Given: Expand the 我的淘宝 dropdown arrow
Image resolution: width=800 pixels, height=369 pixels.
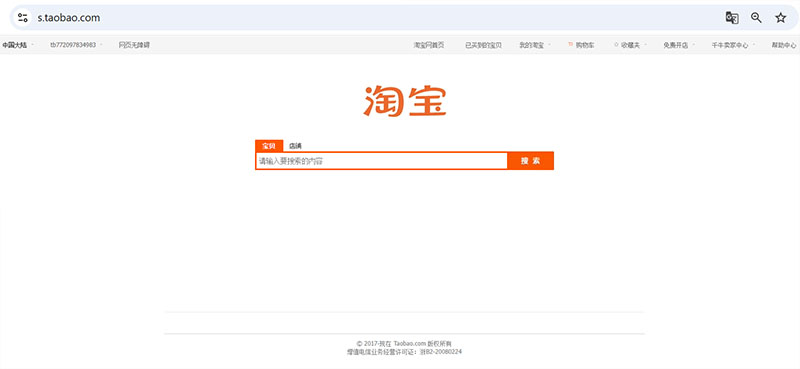Looking at the screenshot, I should coord(549,45).
